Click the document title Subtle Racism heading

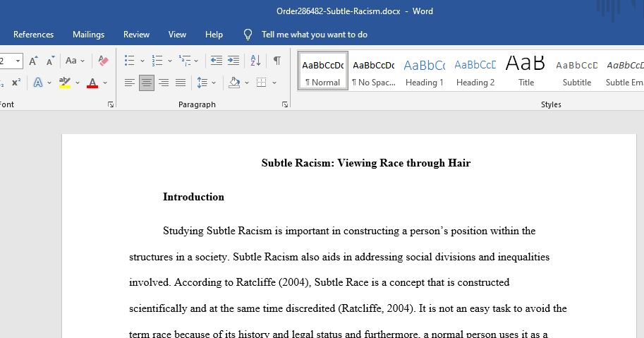click(x=365, y=163)
